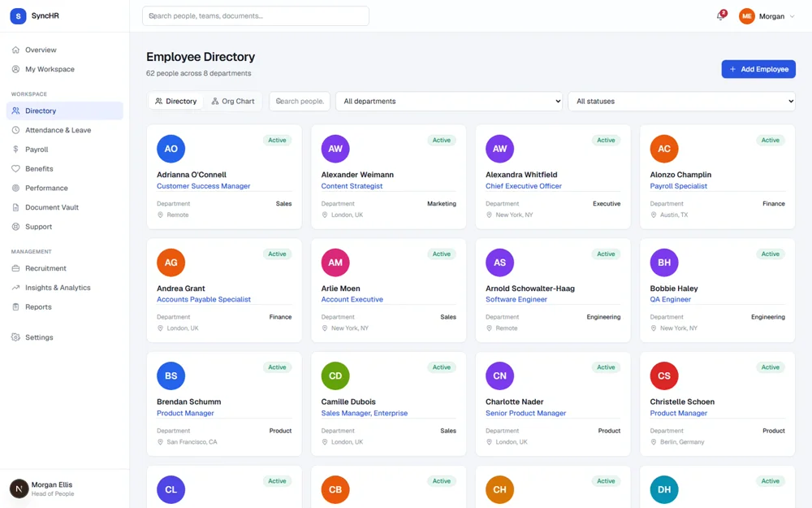Image resolution: width=812 pixels, height=508 pixels.
Task: Click the Payroll Specialist title link
Action: 678,186
